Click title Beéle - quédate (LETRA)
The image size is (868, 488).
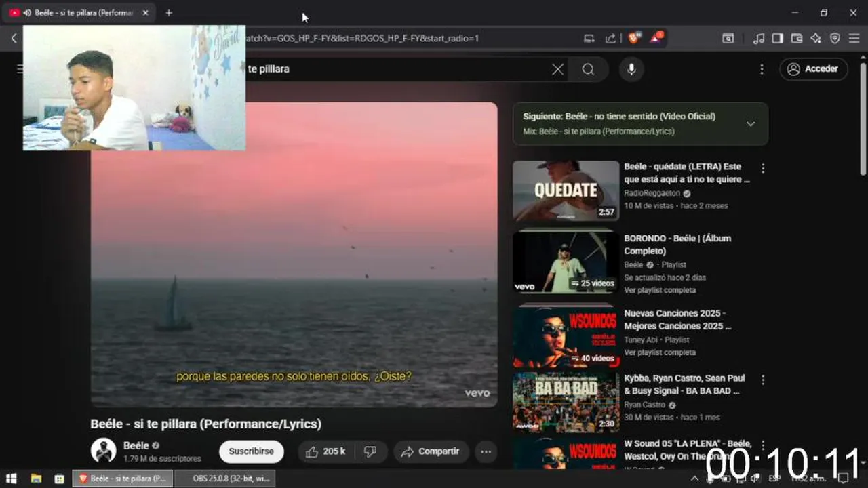coord(687,173)
